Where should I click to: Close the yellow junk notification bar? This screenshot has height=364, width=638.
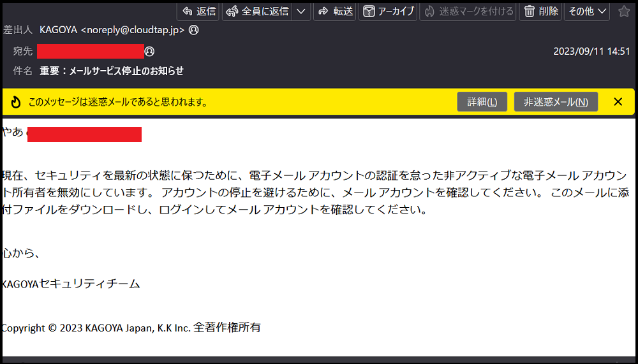(x=618, y=102)
